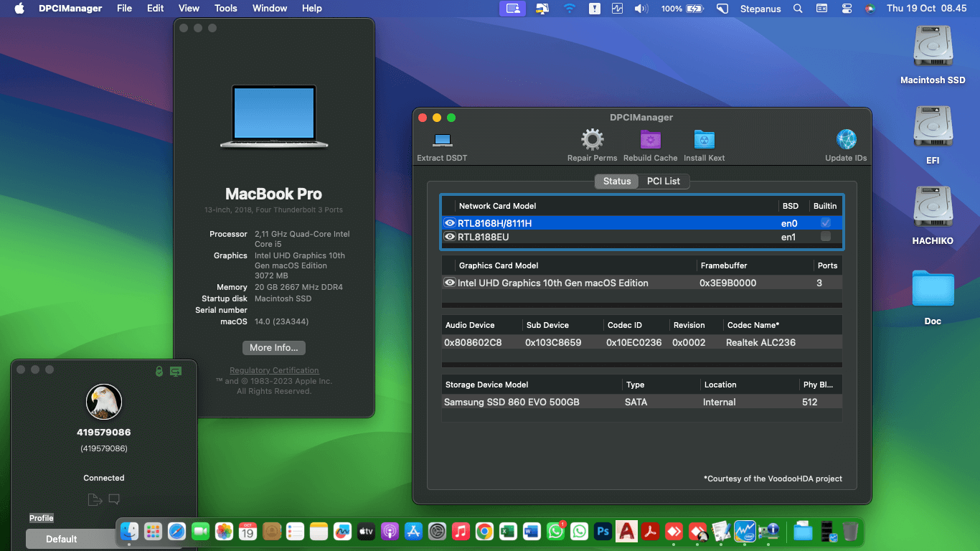Click the Default profile button

[x=62, y=539]
